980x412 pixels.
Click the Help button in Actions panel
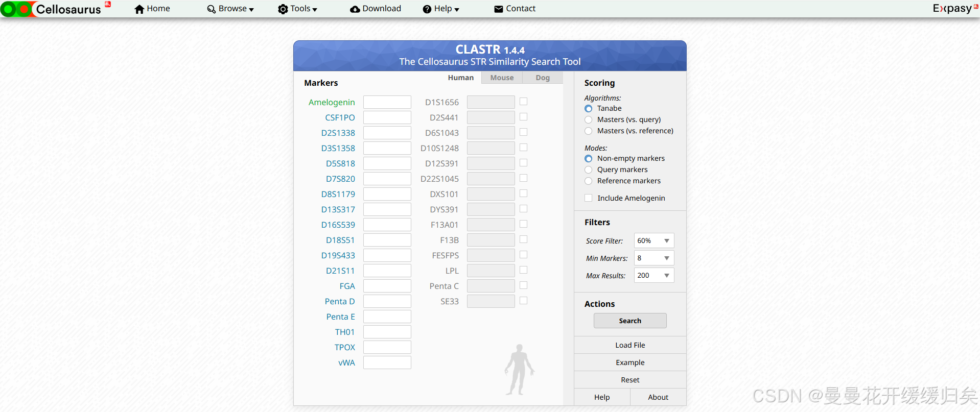[602, 397]
